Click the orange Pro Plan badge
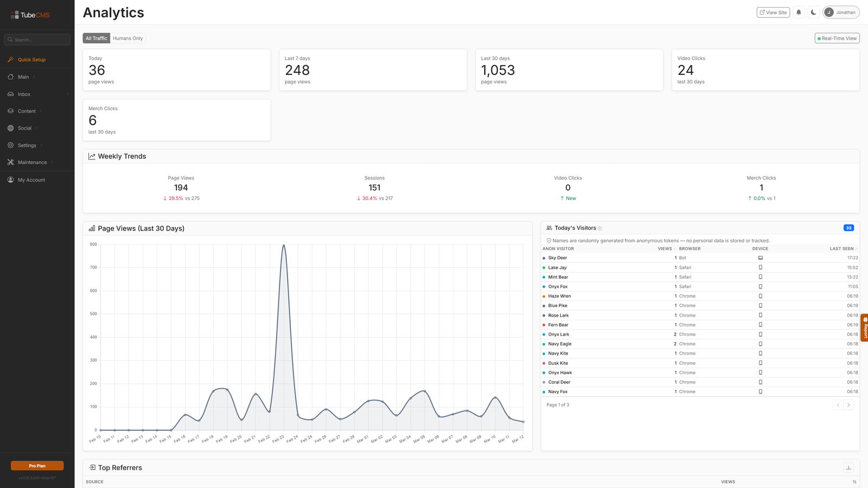The height and width of the screenshot is (488, 868). click(x=37, y=465)
